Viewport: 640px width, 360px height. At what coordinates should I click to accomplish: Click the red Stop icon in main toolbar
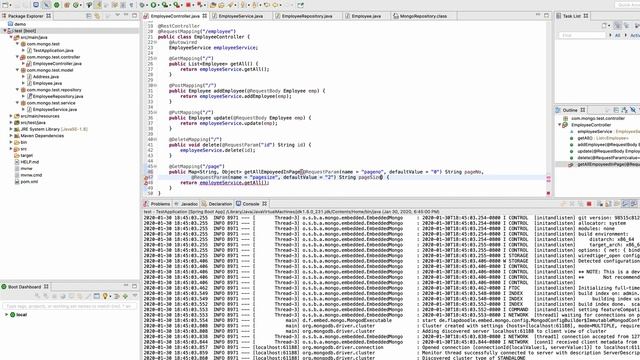point(188,5)
